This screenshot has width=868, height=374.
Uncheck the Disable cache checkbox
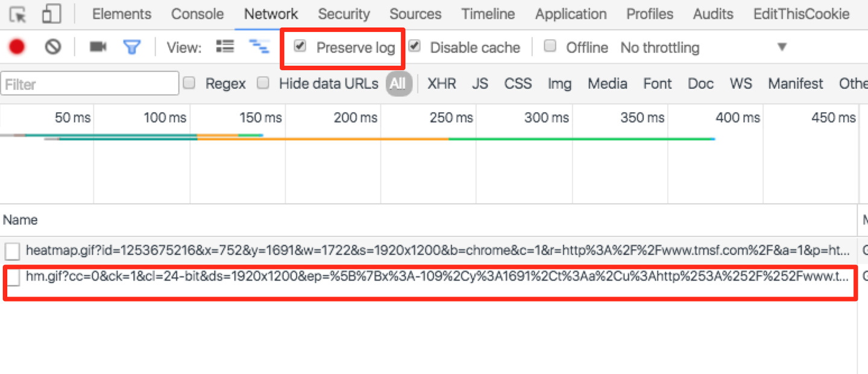pyautogui.click(x=415, y=46)
